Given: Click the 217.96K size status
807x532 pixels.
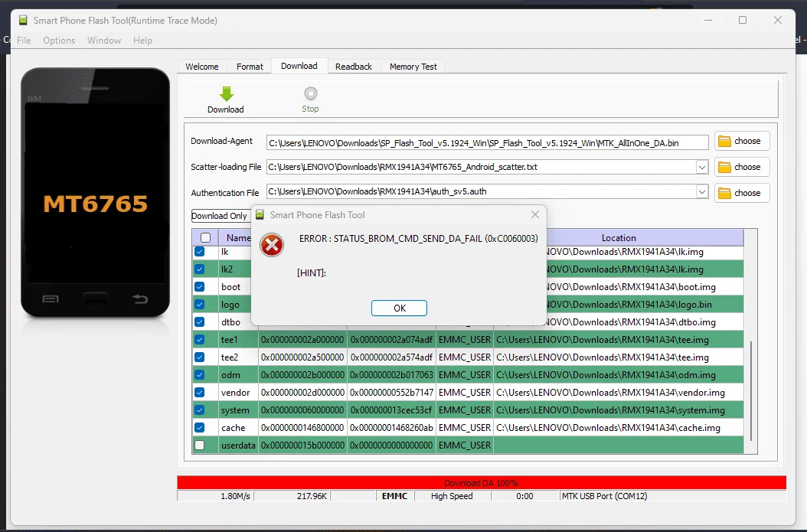Looking at the screenshot, I should pyautogui.click(x=312, y=496).
